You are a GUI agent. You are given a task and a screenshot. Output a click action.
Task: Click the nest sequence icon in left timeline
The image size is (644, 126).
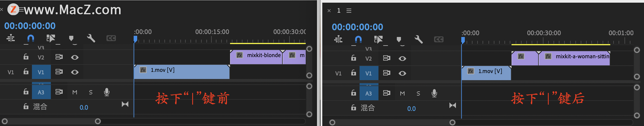11,38
